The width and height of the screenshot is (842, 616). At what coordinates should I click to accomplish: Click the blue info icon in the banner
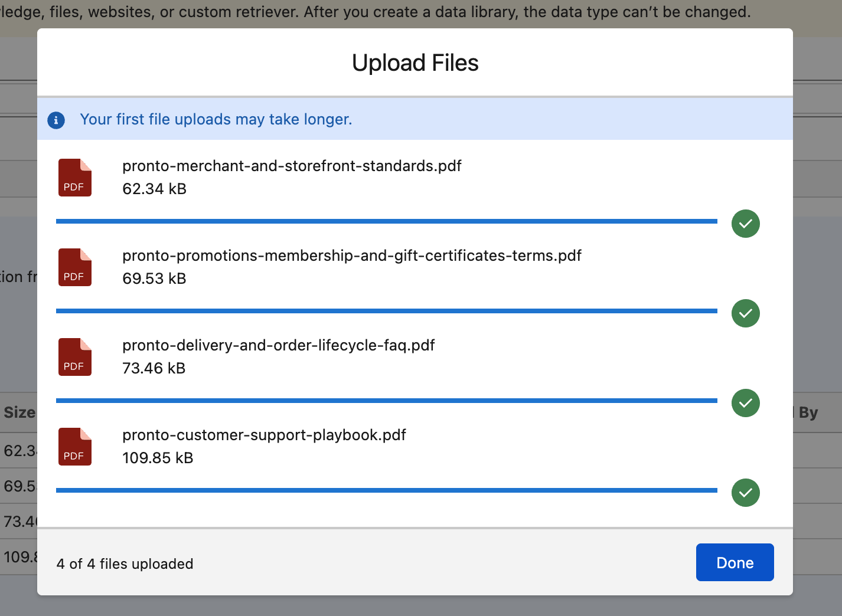click(56, 120)
